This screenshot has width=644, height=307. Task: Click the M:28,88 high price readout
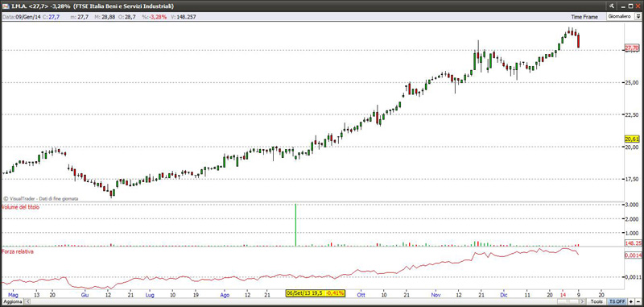tap(104, 17)
